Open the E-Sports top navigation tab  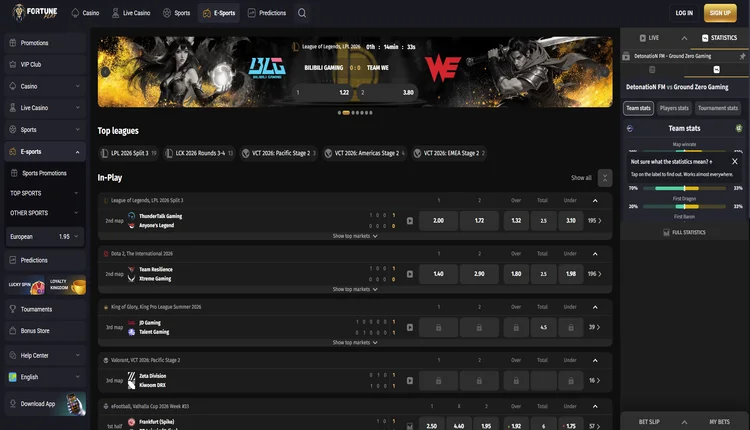[219, 13]
